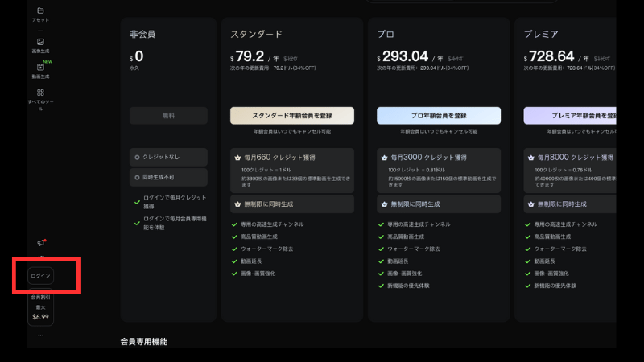Screen dimensions: 644x362
Task: Click プロ年額会員を登録 button
Action: tap(439, 116)
